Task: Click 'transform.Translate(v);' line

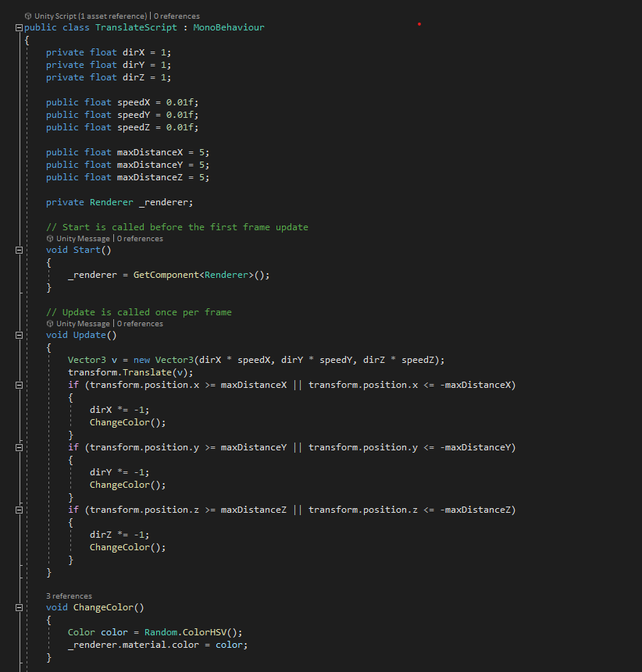Action: [x=130, y=372]
